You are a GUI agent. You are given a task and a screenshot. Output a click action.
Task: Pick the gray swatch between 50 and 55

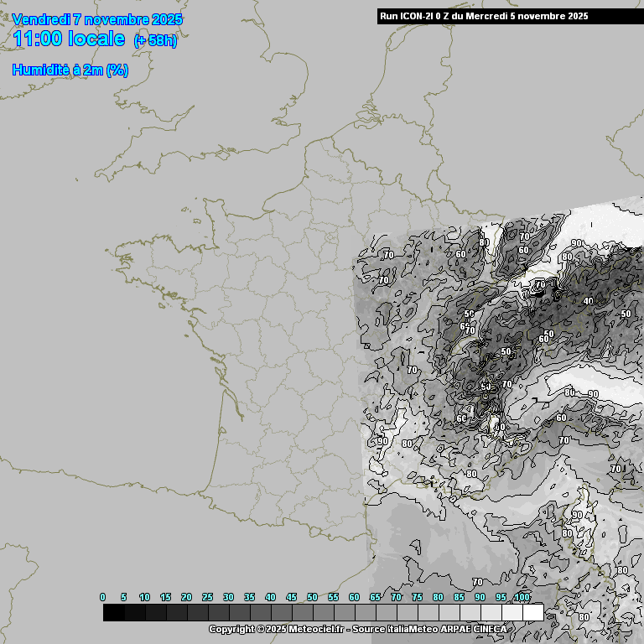point(323,613)
